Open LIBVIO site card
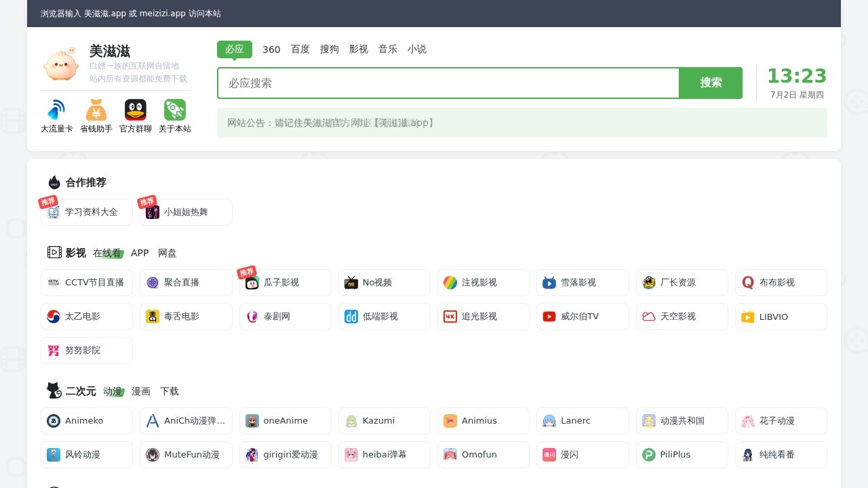 pos(781,317)
